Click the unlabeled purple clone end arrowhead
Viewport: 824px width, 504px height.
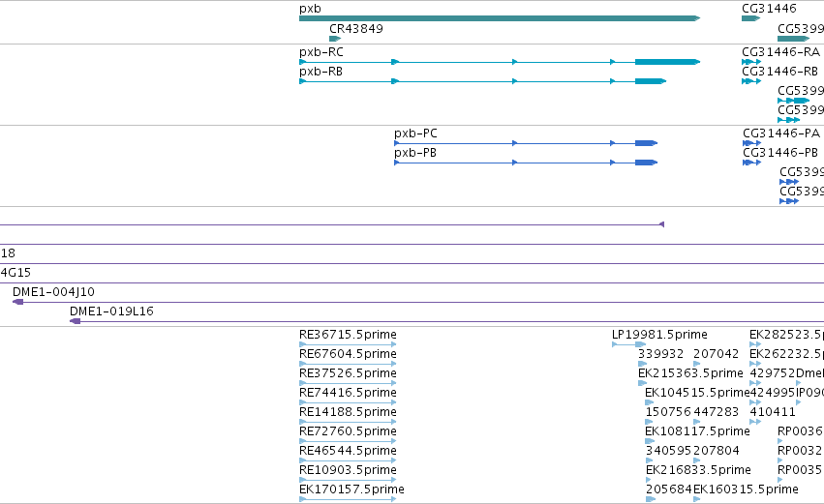661,224
